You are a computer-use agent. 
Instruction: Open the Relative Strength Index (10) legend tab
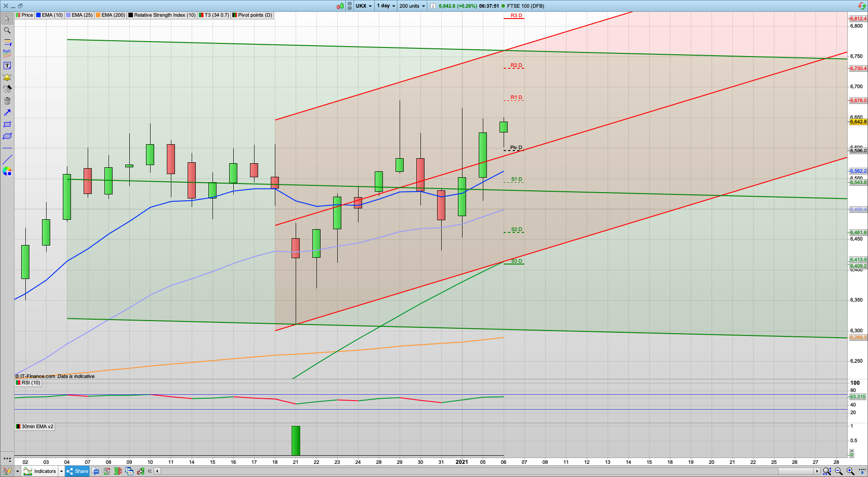(162, 15)
